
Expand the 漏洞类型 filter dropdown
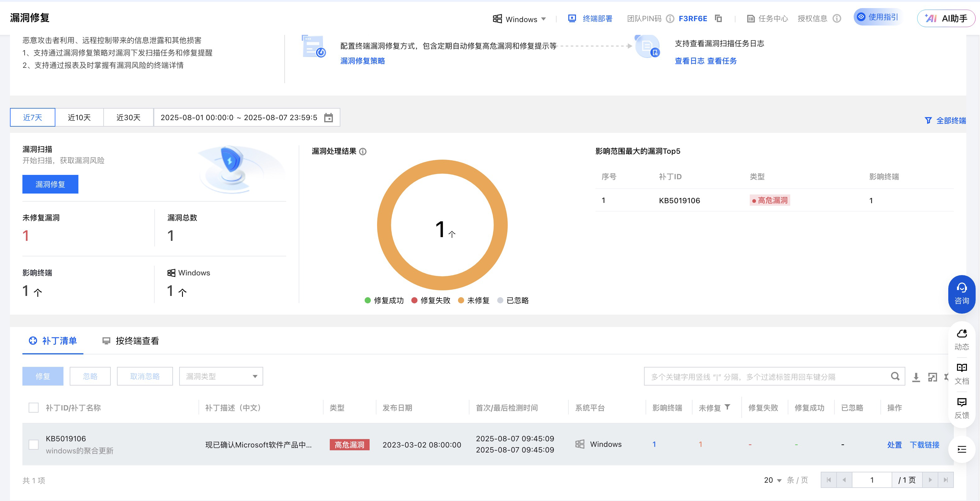[x=221, y=376]
